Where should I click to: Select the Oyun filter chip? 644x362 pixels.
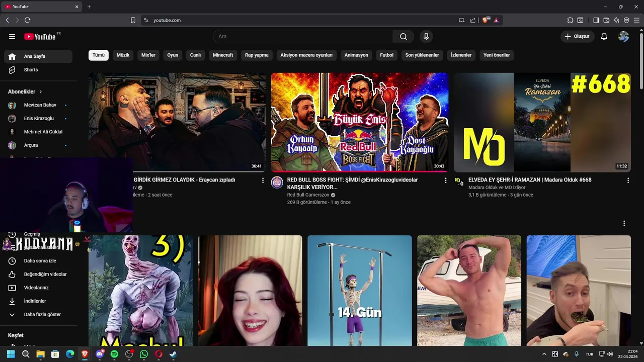point(173,55)
